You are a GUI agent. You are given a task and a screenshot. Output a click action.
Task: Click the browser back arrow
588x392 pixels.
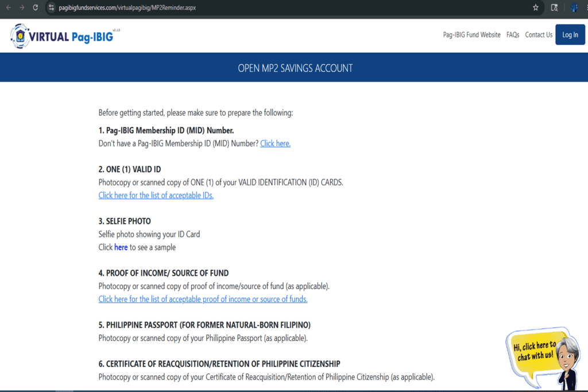click(x=8, y=7)
